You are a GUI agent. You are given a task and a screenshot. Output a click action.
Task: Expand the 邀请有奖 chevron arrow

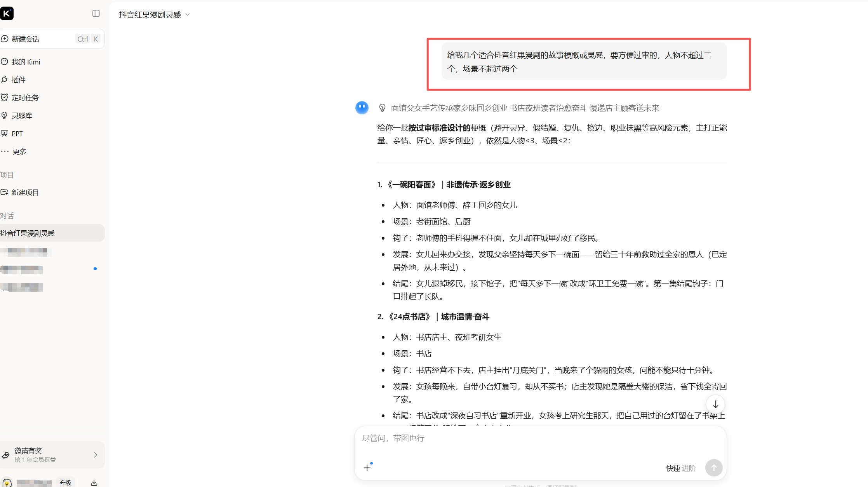[96, 455]
